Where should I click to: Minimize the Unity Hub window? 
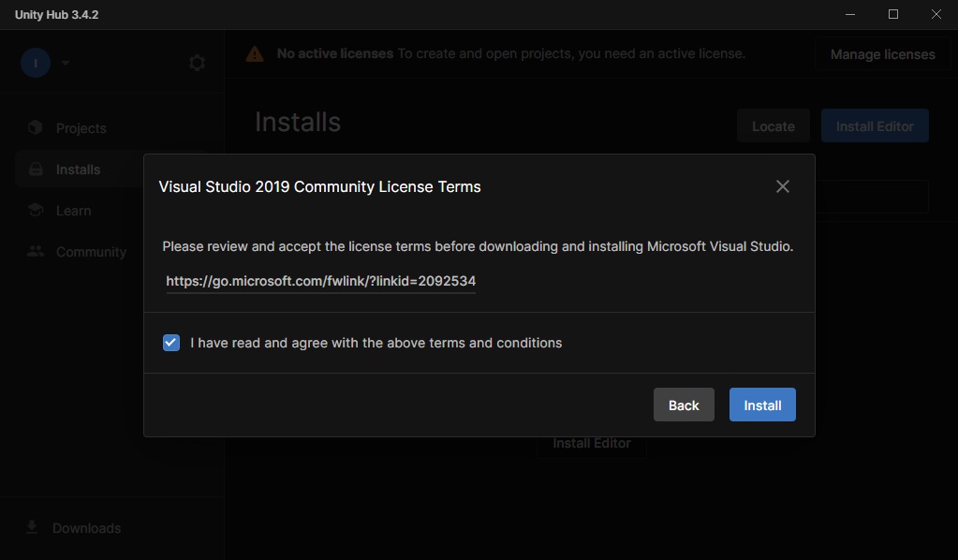850,14
